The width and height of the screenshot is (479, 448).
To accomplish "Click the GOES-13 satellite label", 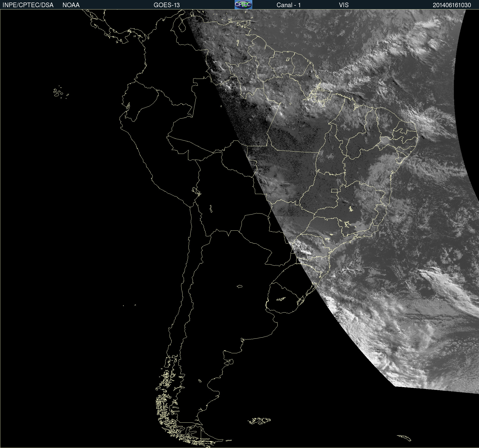I will tap(166, 5).
